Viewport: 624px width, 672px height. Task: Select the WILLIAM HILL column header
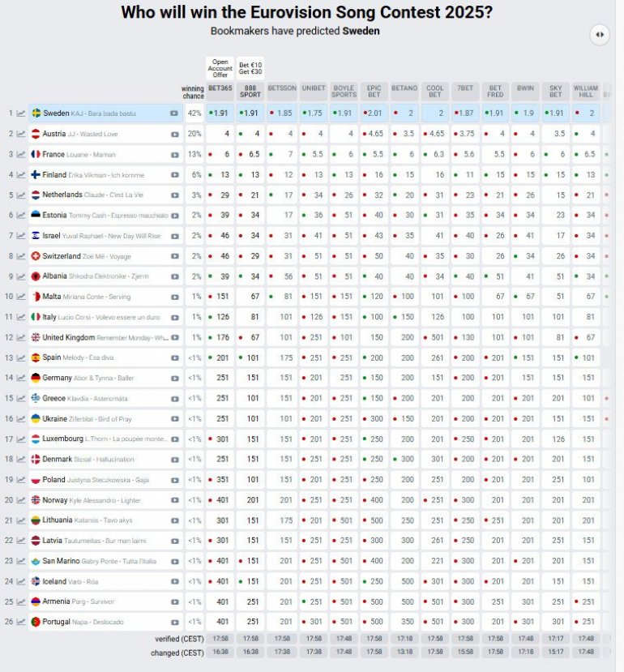coord(585,91)
